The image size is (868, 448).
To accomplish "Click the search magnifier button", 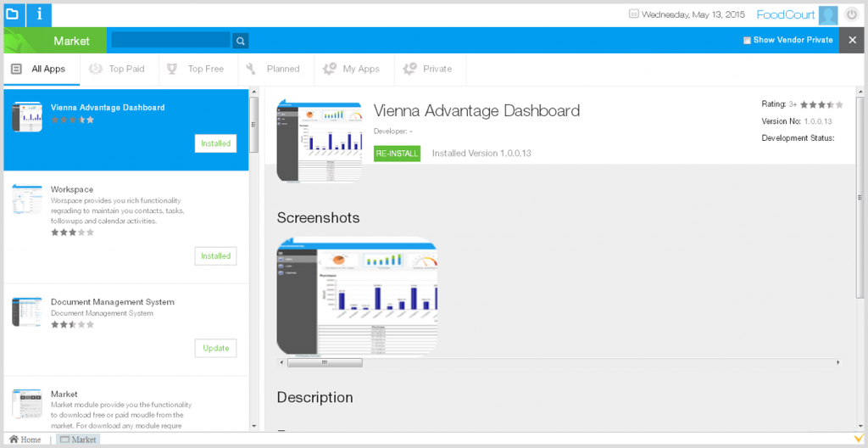I will (240, 41).
